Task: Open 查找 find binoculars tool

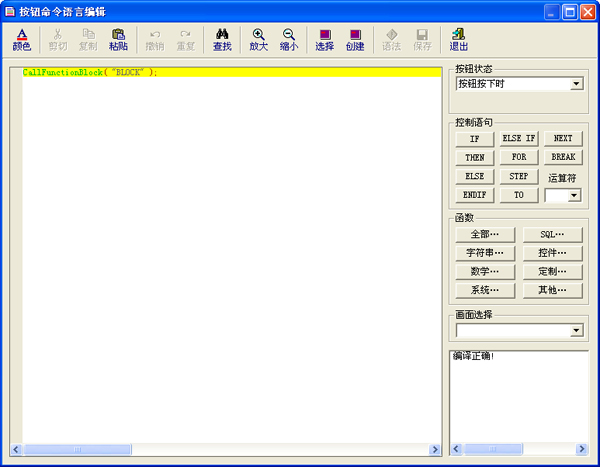Action: [222, 40]
